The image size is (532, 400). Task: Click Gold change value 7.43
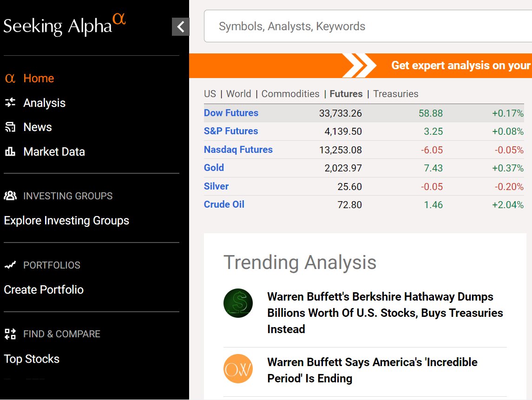[x=433, y=168]
